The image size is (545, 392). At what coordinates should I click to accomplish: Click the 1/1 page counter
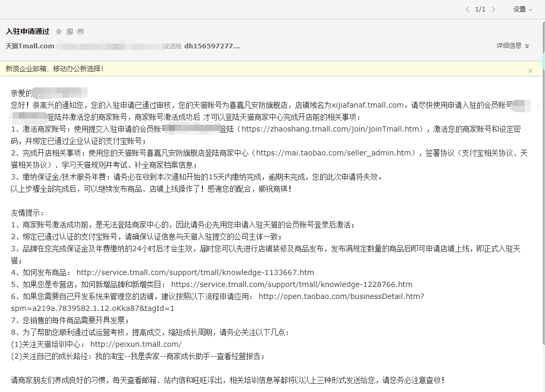pyautogui.click(x=480, y=9)
